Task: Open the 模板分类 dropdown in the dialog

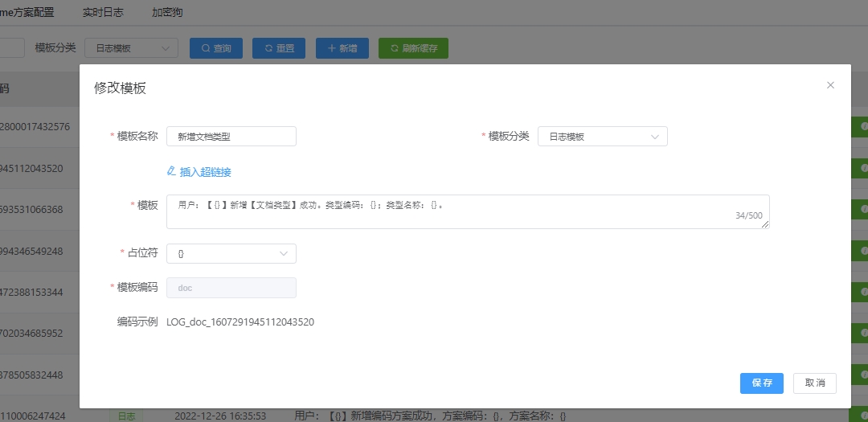Action: click(602, 136)
